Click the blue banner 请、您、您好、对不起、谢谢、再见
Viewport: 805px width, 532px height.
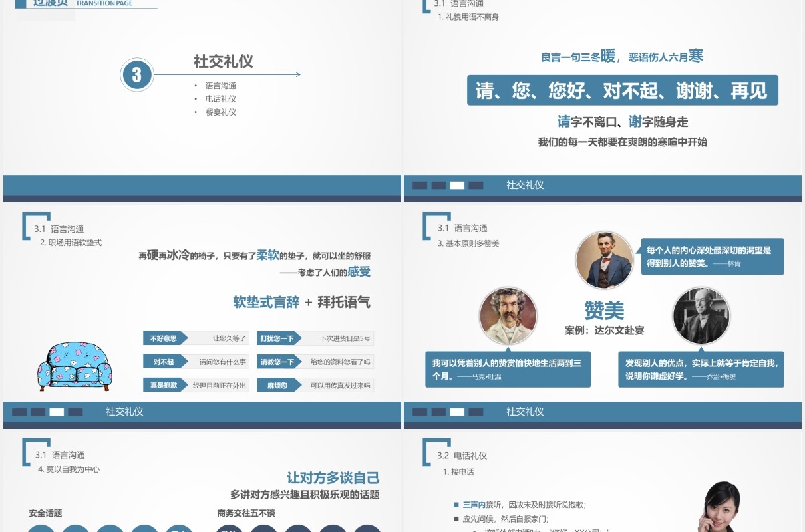(623, 90)
